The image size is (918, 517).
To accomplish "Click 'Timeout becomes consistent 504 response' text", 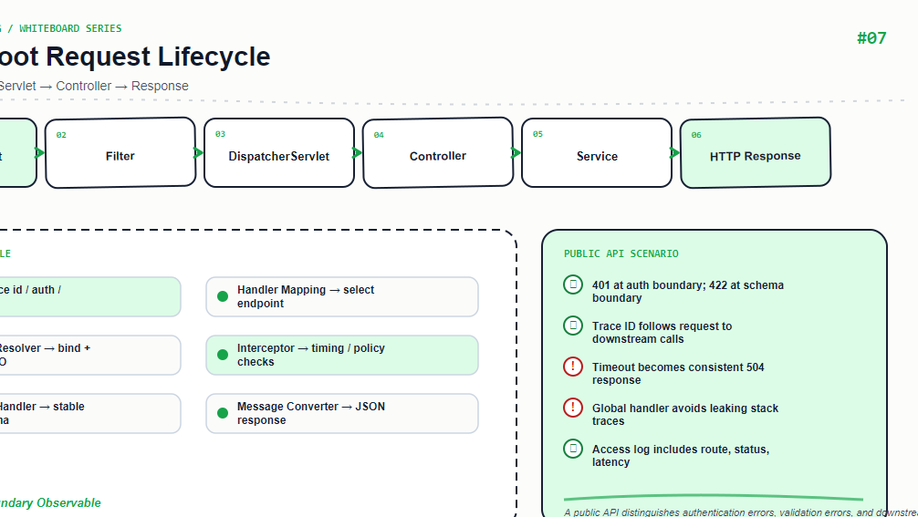I will 678,374.
